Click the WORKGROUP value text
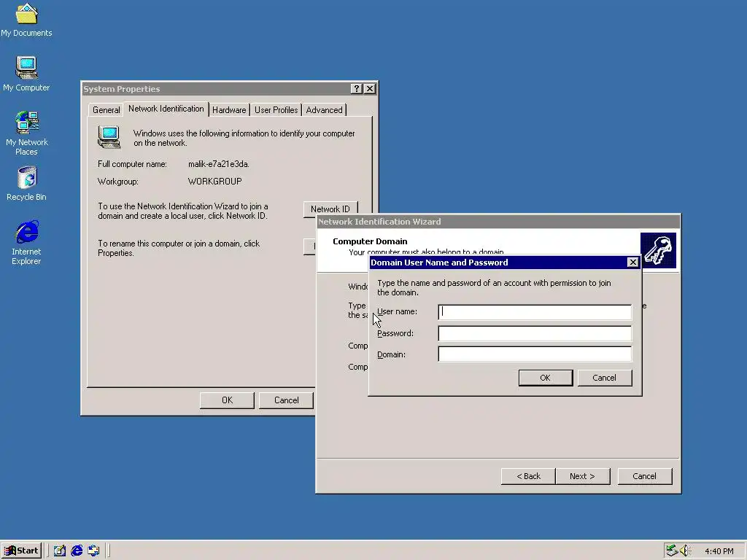 pos(215,182)
